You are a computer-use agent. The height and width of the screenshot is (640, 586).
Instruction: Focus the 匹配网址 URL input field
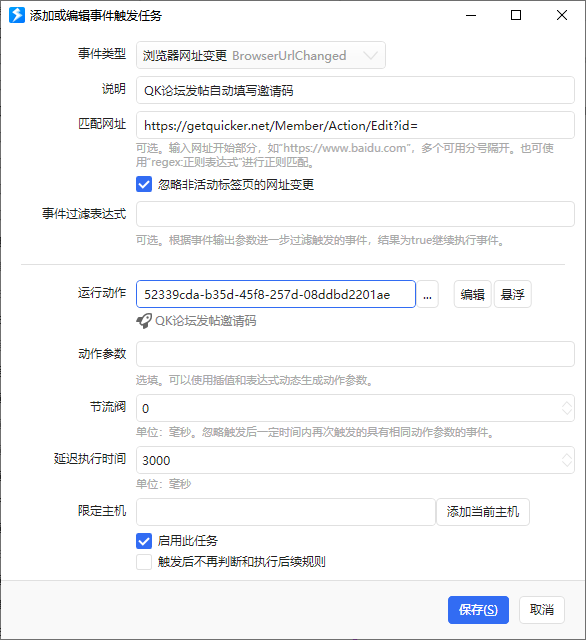point(355,125)
